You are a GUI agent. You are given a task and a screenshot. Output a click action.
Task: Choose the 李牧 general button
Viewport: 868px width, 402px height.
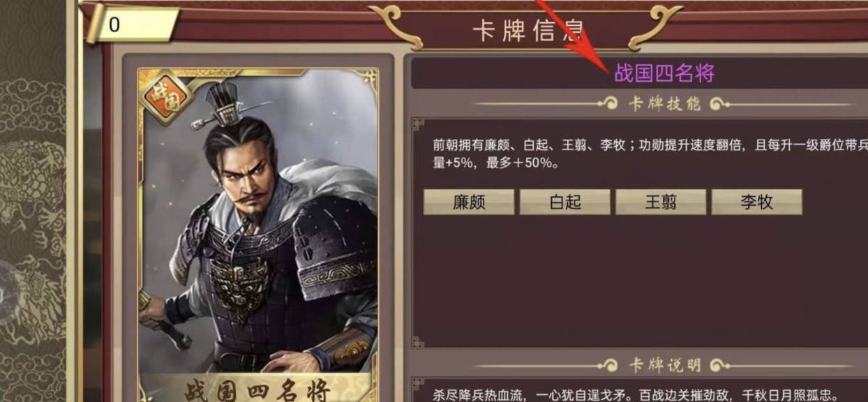pos(756,202)
